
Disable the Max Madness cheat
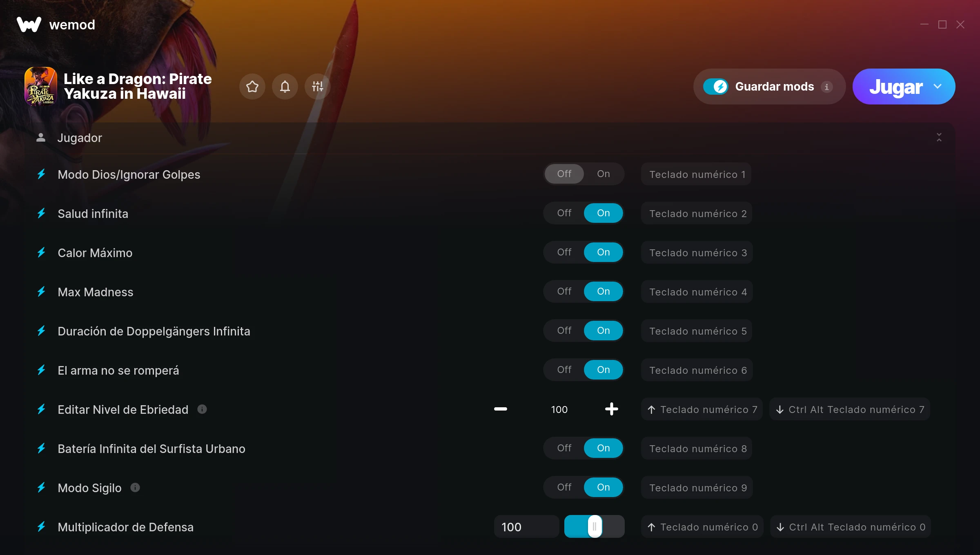pyautogui.click(x=564, y=291)
